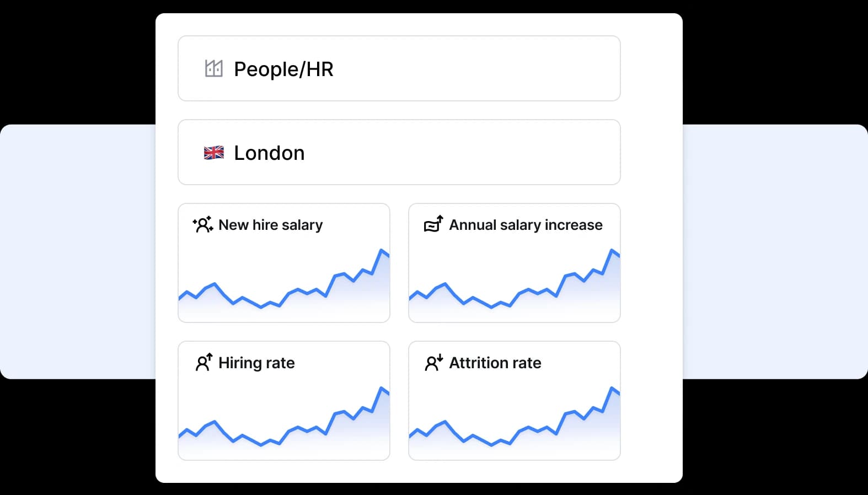
Task: Click the Hiring rate label
Action: (256, 363)
